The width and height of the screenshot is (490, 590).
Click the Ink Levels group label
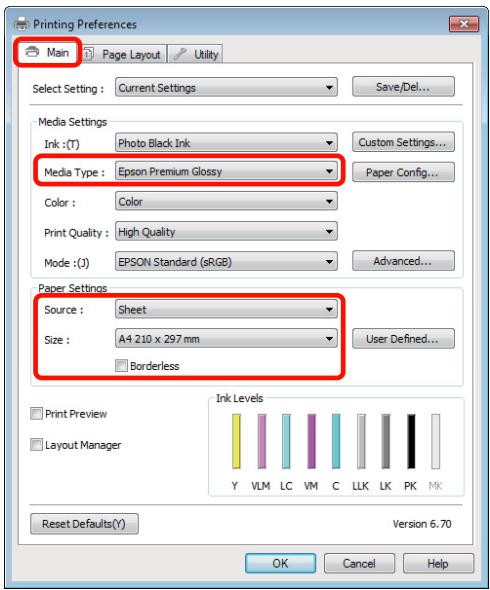click(239, 398)
